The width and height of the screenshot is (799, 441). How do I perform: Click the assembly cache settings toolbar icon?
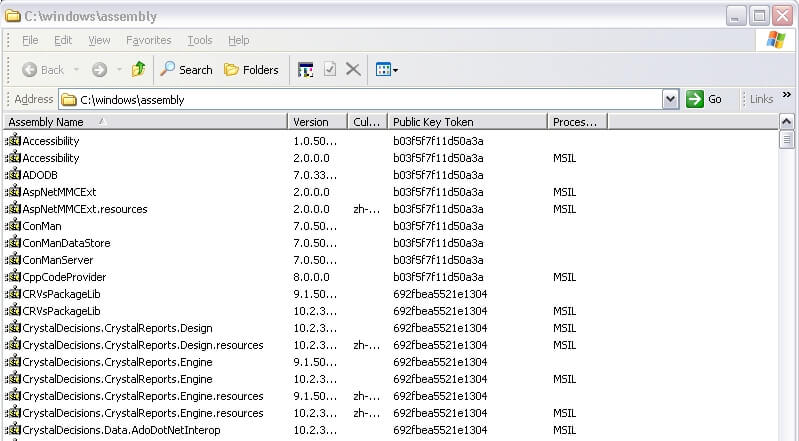click(x=305, y=70)
